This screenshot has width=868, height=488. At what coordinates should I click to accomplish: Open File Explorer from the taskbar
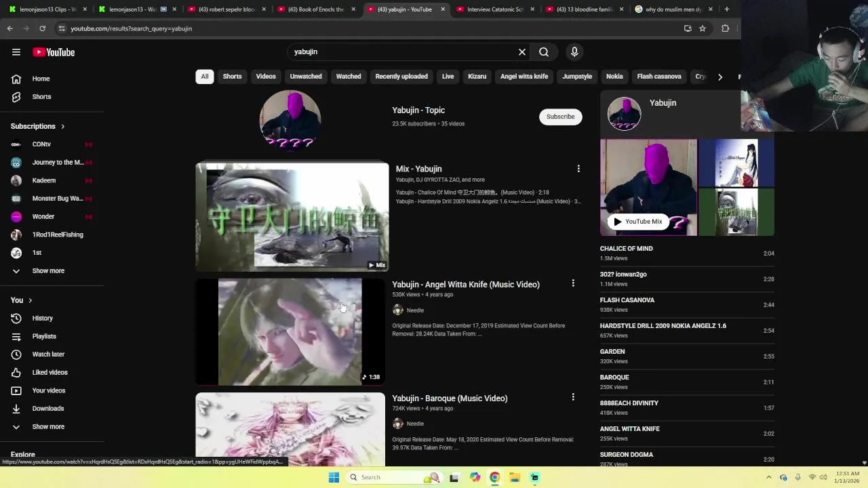click(515, 477)
